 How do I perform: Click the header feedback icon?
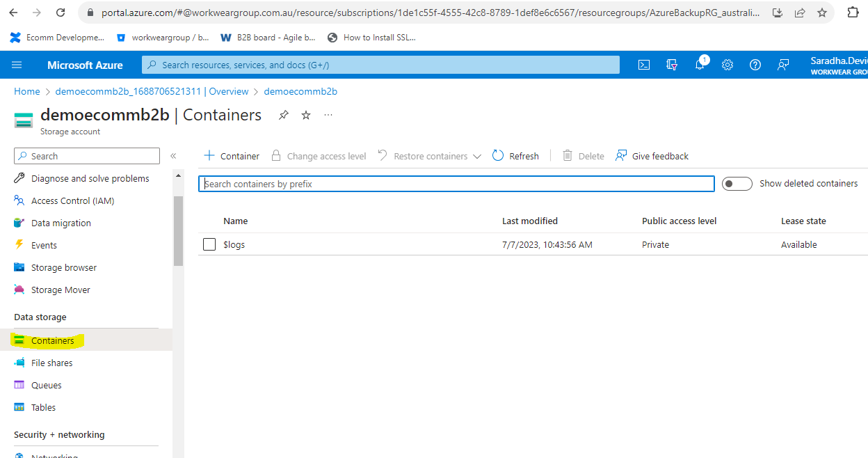[783, 65]
